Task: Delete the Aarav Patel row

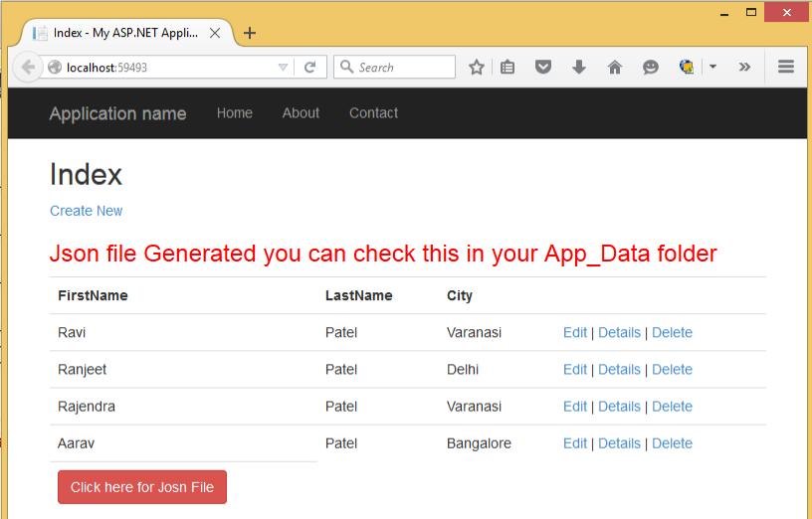Action: click(672, 443)
